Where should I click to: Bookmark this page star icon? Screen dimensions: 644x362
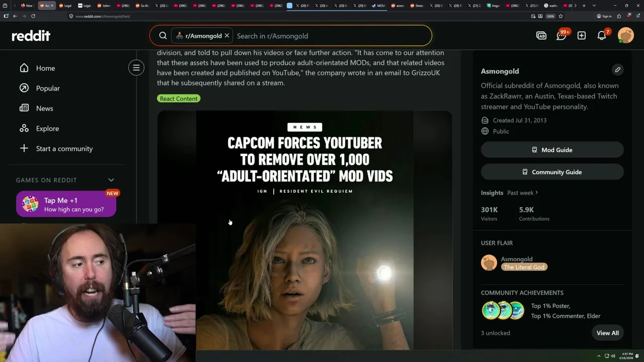point(560,16)
